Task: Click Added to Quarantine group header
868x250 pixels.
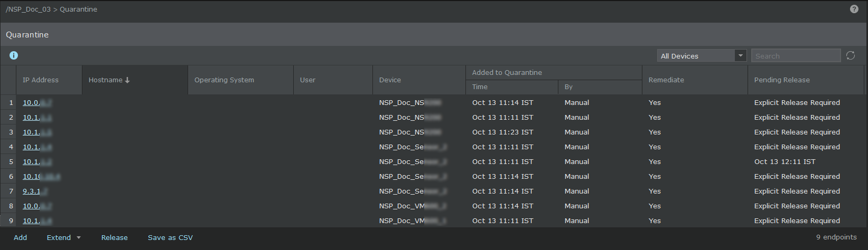Action: point(507,73)
